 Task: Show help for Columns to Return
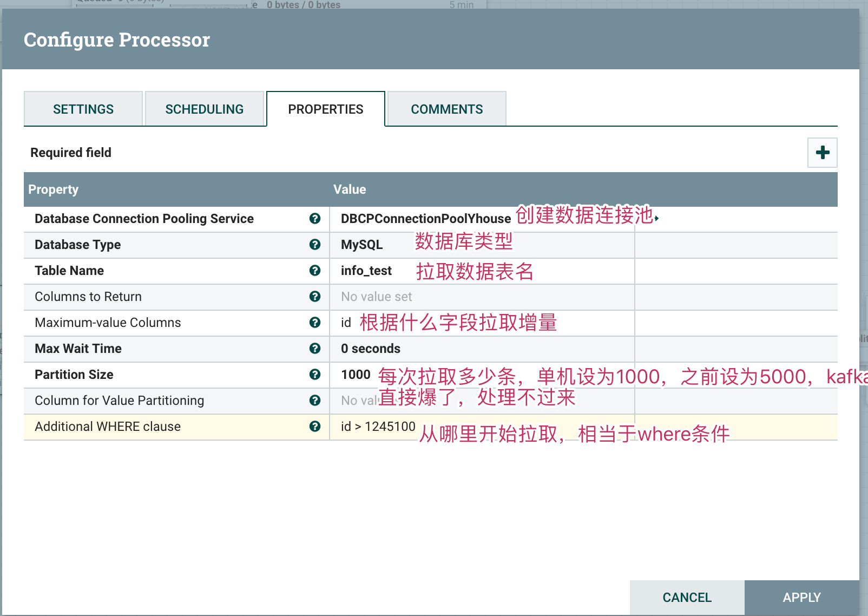click(315, 296)
